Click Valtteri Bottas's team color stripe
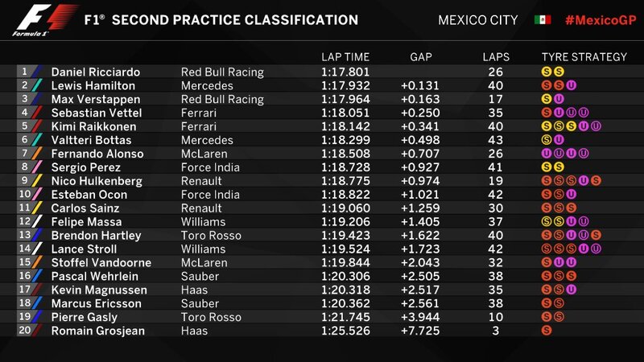The height and width of the screenshot is (362, 644). point(37,140)
